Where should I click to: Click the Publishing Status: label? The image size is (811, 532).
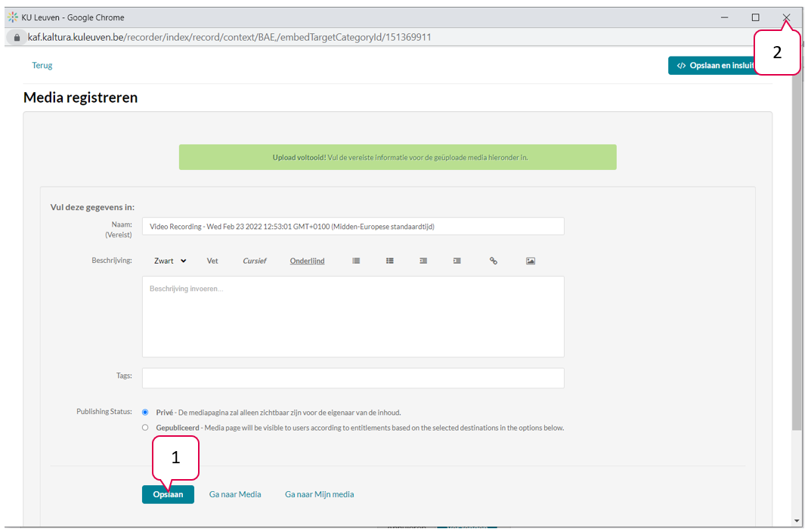coord(104,412)
